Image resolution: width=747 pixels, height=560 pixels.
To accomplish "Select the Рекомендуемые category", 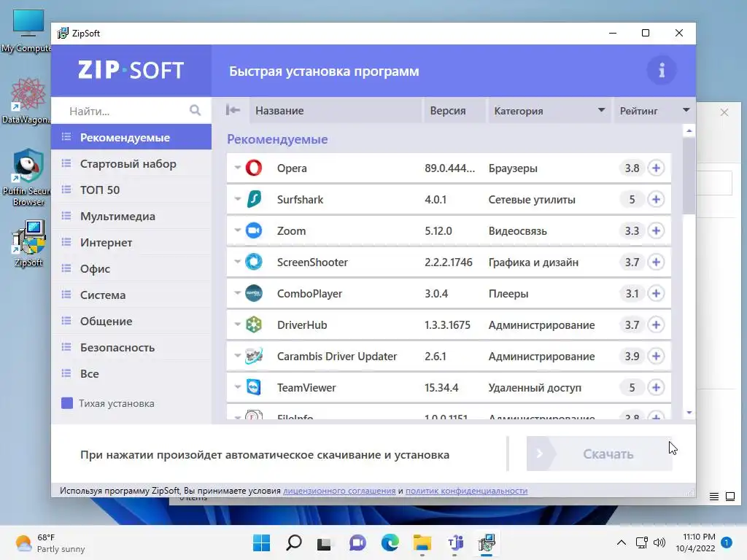I will [131, 137].
